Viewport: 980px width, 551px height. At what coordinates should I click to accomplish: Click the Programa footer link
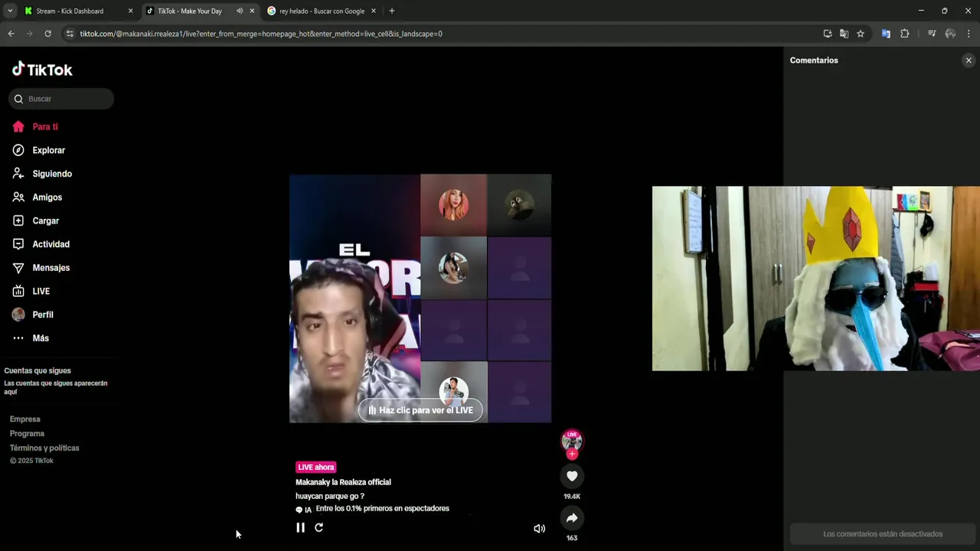(27, 434)
